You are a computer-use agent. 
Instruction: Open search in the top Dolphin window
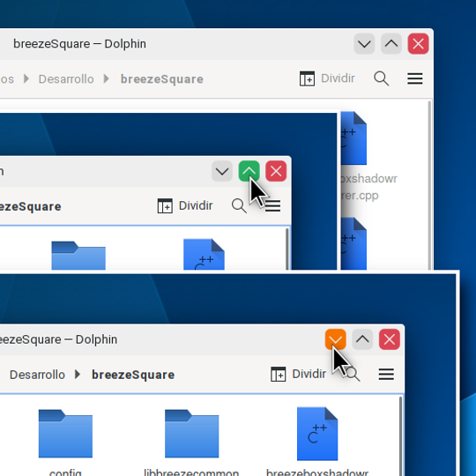click(382, 78)
